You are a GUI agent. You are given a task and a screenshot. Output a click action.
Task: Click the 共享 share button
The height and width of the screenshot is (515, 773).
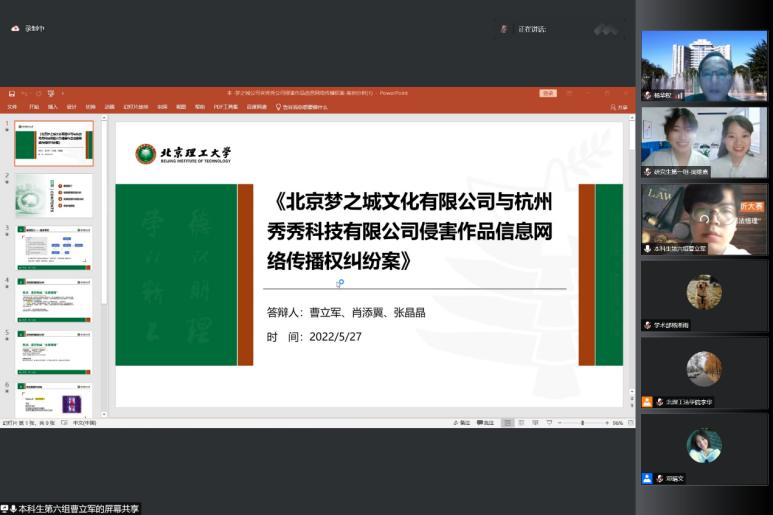621,107
